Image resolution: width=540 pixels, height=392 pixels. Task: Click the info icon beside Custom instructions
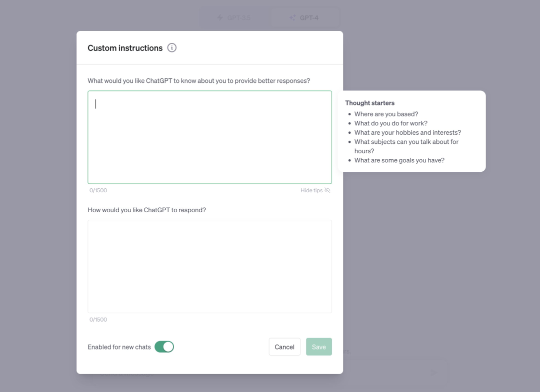pyautogui.click(x=172, y=48)
